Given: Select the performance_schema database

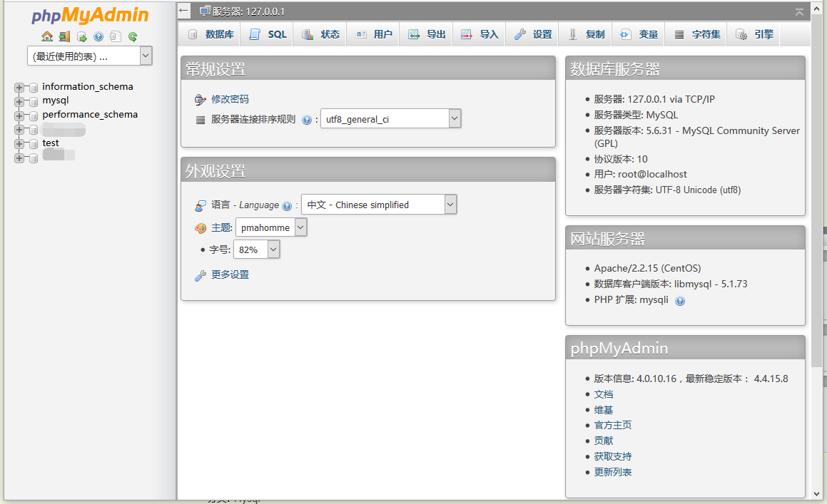Looking at the screenshot, I should (x=90, y=114).
